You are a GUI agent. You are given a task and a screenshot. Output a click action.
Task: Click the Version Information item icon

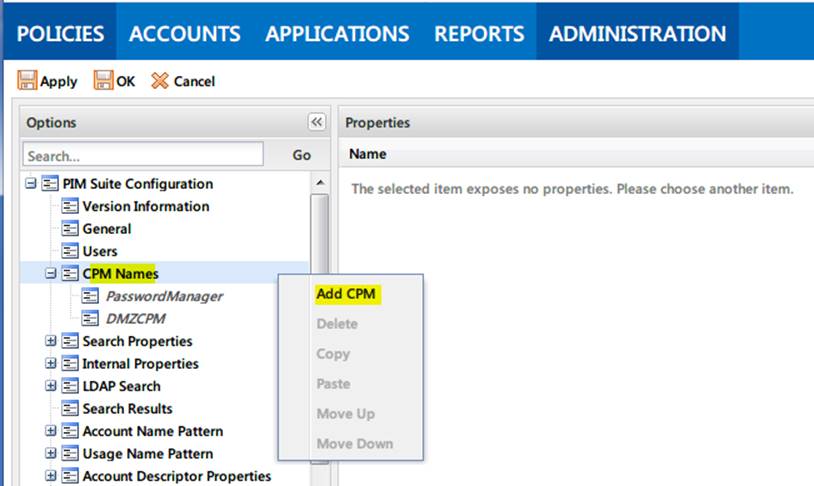(70, 206)
